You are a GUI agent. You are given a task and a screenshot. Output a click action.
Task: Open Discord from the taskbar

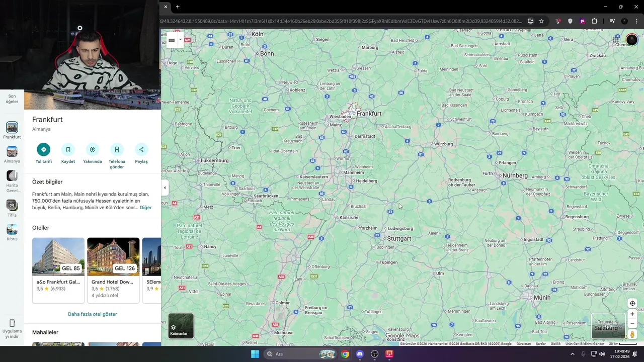click(x=360, y=354)
